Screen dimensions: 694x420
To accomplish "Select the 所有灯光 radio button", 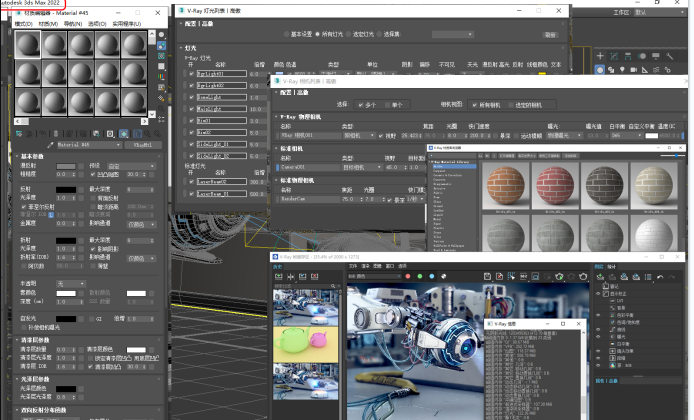I will pyautogui.click(x=315, y=34).
